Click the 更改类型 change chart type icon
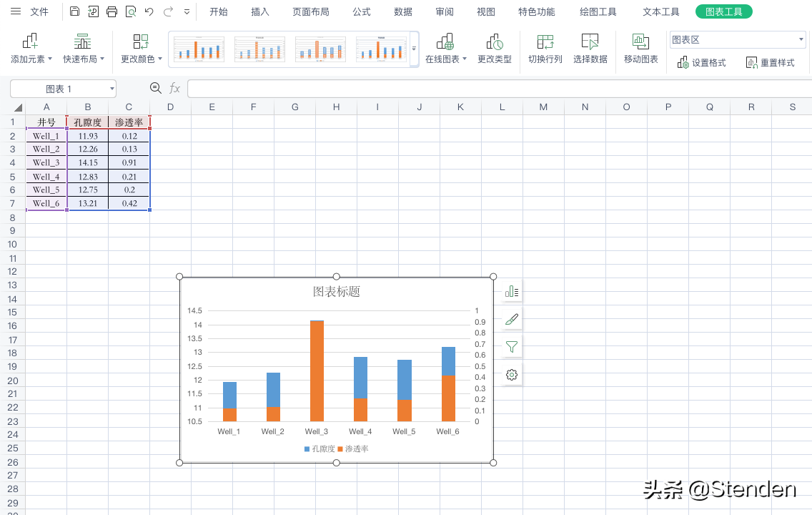This screenshot has height=515, width=812. click(x=495, y=41)
